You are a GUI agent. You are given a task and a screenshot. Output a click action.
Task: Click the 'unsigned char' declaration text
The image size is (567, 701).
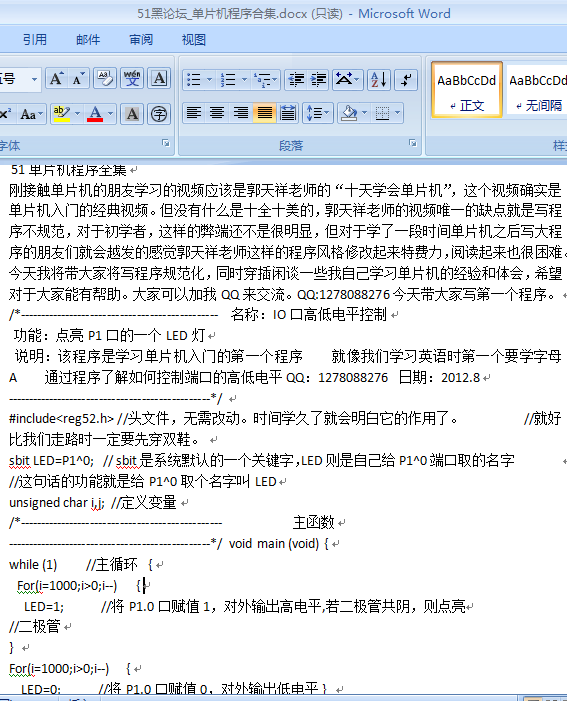48,503
